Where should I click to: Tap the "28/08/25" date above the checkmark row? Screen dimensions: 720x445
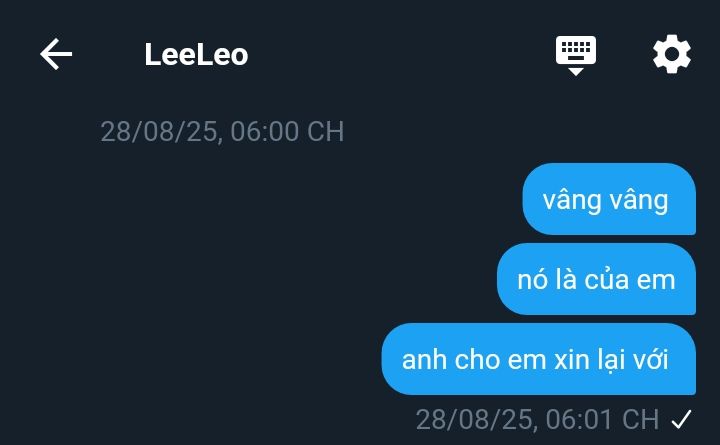(473, 419)
